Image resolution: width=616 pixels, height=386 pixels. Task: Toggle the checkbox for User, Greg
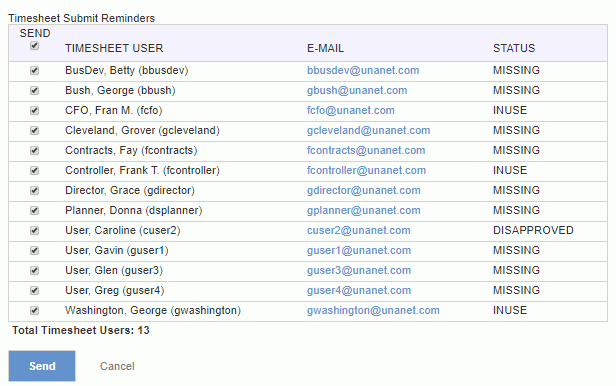pyautogui.click(x=35, y=291)
